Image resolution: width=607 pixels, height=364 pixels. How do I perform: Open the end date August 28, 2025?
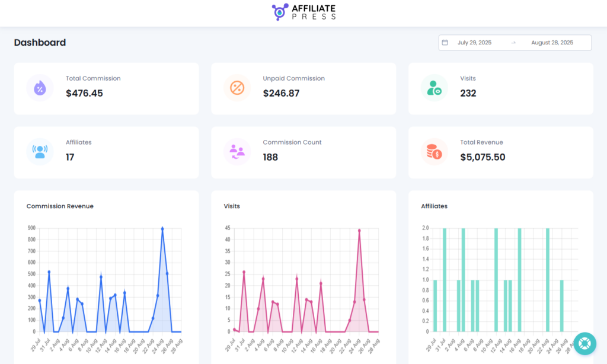(x=552, y=43)
